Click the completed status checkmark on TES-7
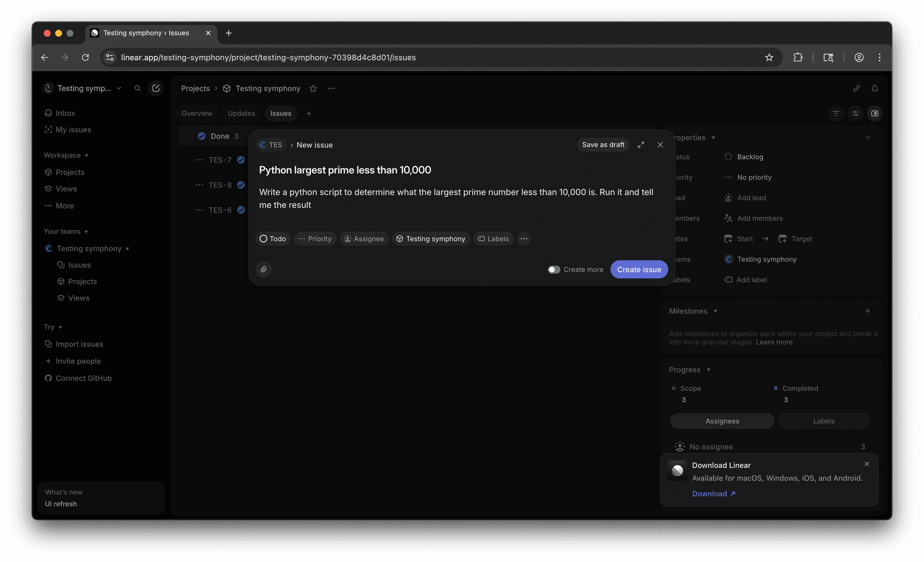The image size is (924, 562). pos(241,160)
